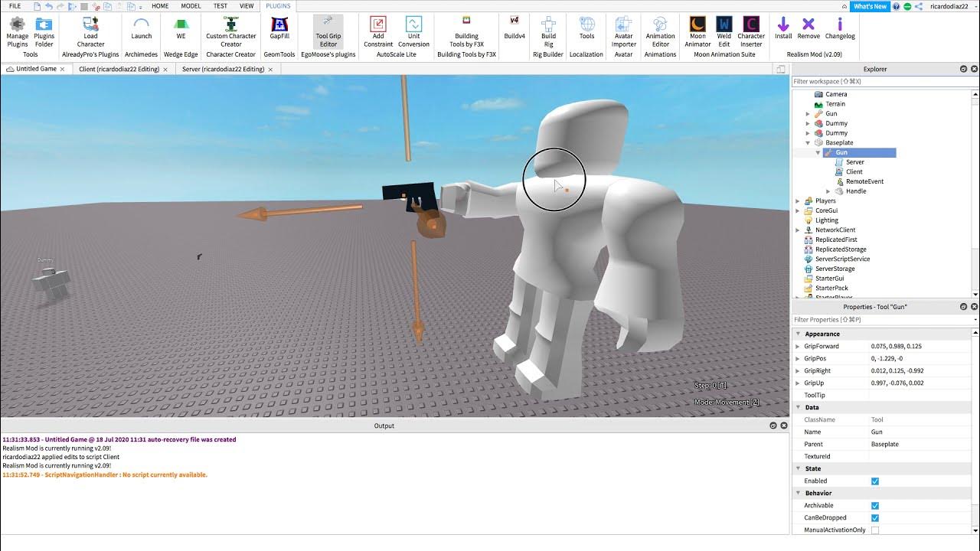Undock the Explorer panel
The image size is (980, 551).
963,69
